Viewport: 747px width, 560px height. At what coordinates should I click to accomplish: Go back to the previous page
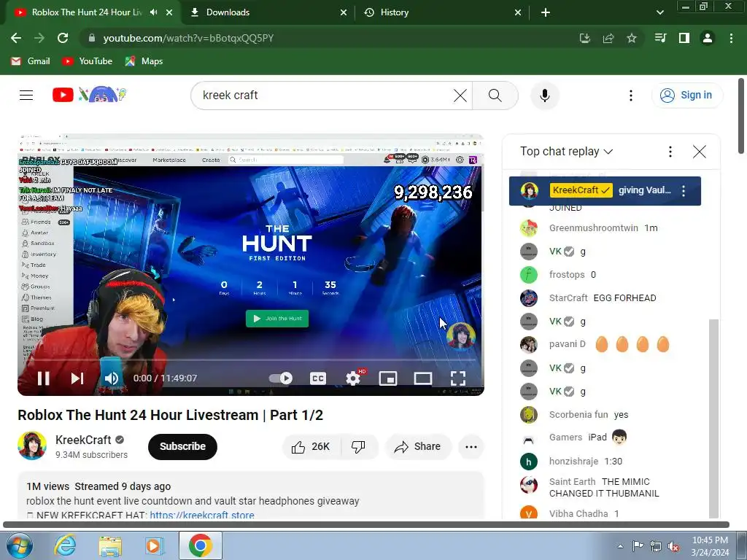16,38
